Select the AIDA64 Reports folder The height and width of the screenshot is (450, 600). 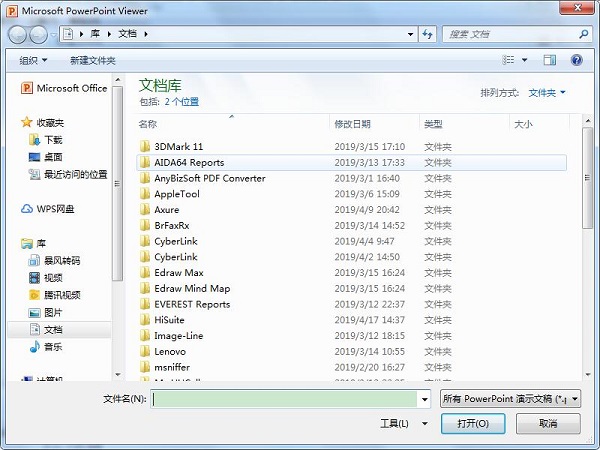tap(189, 162)
